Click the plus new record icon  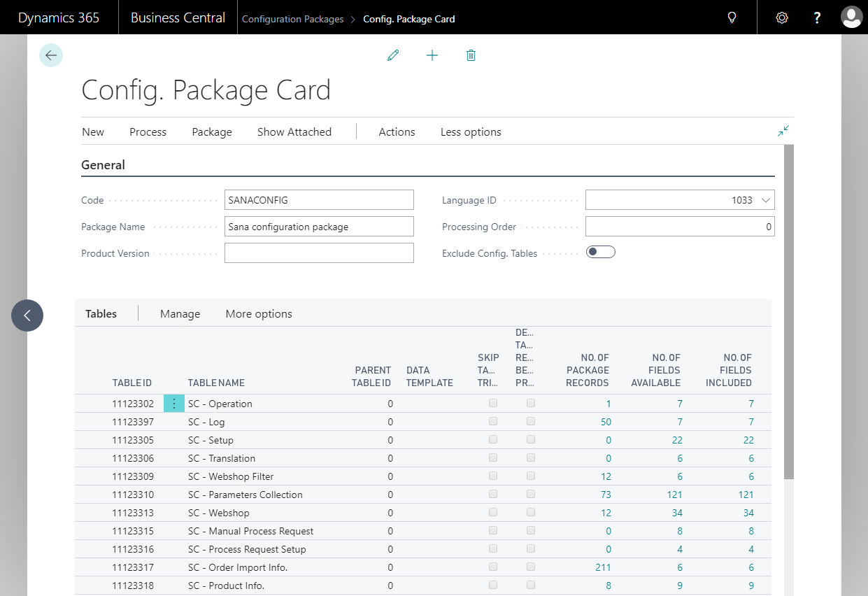(x=432, y=55)
